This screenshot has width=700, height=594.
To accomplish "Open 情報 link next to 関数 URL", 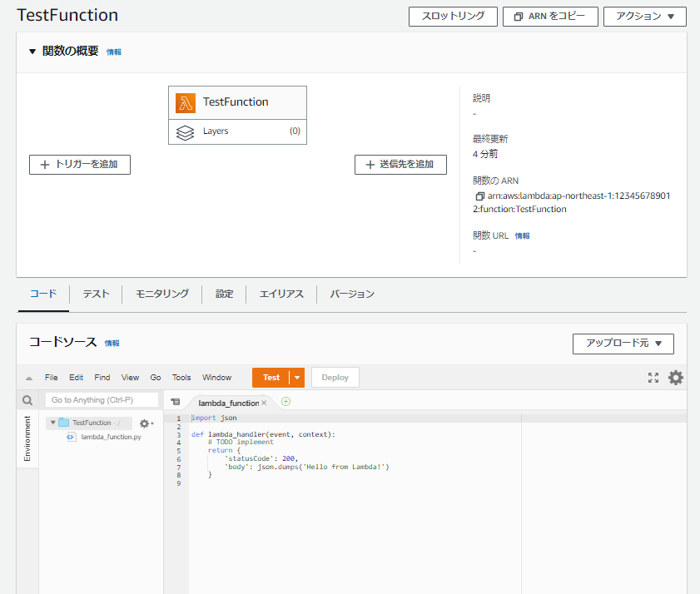I will 522,236.
